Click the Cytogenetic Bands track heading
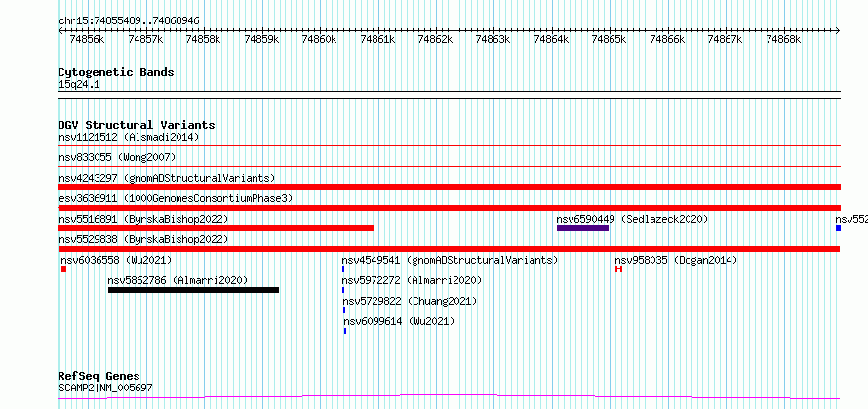This screenshot has width=868, height=409. [116, 72]
